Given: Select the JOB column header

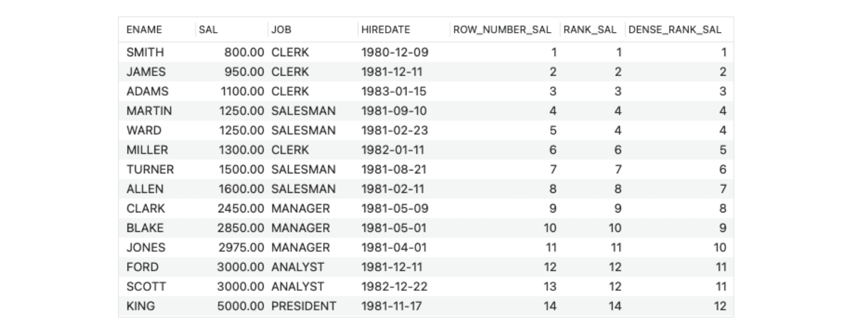Looking at the screenshot, I should (x=281, y=29).
